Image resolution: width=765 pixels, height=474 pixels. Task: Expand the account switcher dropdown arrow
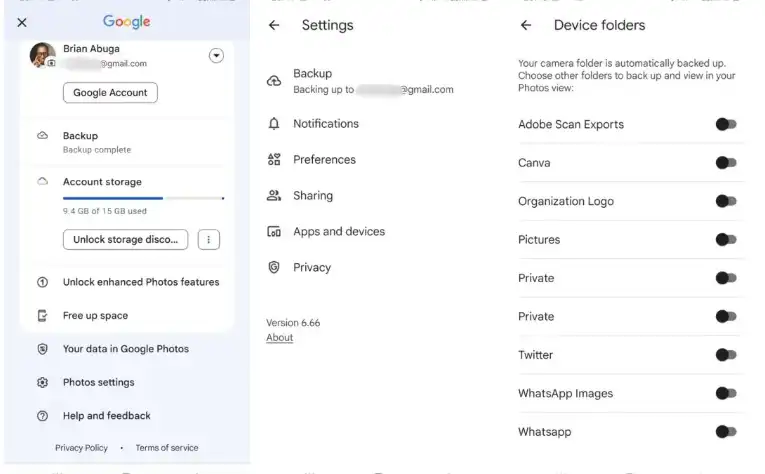[x=216, y=56]
